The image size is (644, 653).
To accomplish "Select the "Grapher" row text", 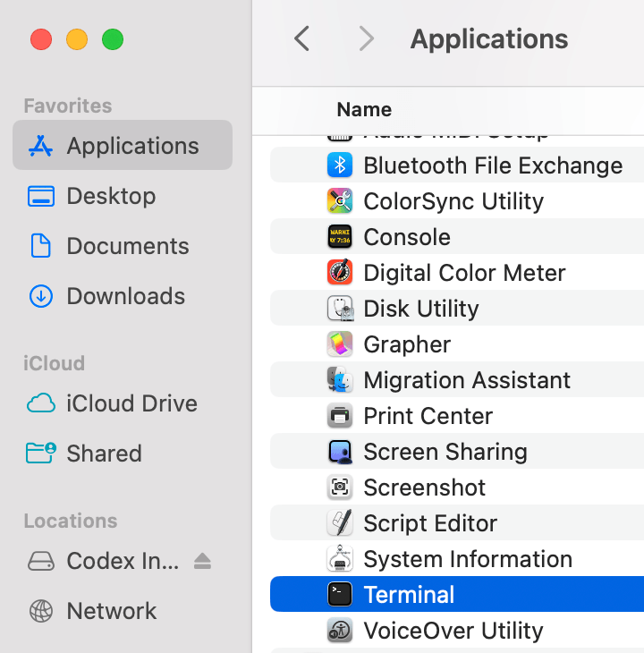I will tap(407, 344).
